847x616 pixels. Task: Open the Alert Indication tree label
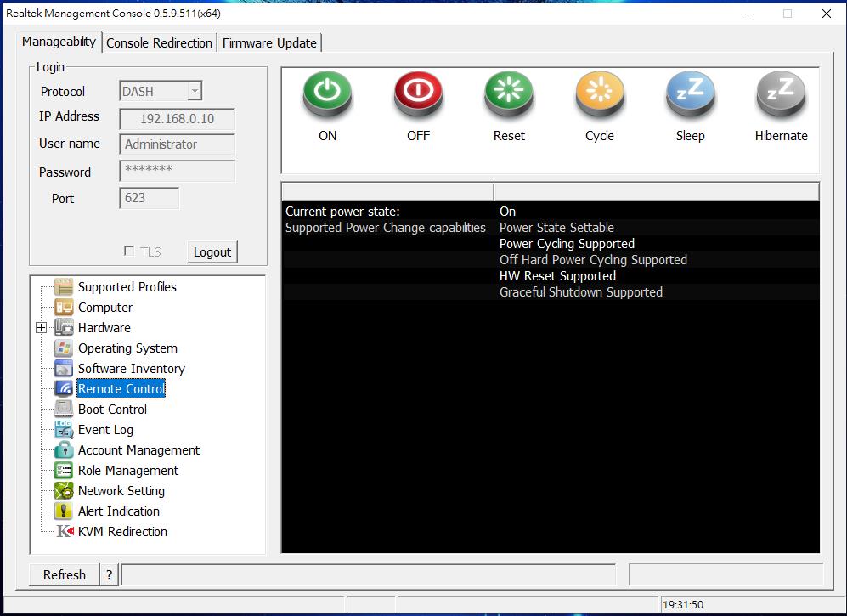119,511
